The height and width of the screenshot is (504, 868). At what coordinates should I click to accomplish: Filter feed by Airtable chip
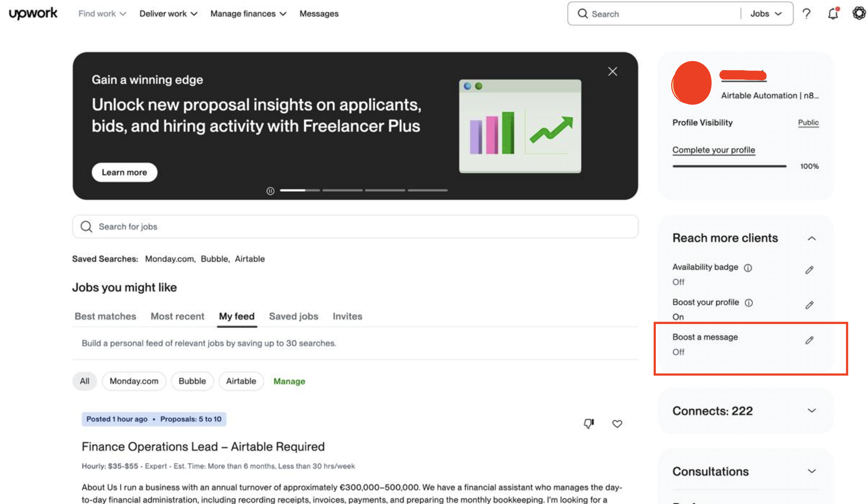[241, 381]
